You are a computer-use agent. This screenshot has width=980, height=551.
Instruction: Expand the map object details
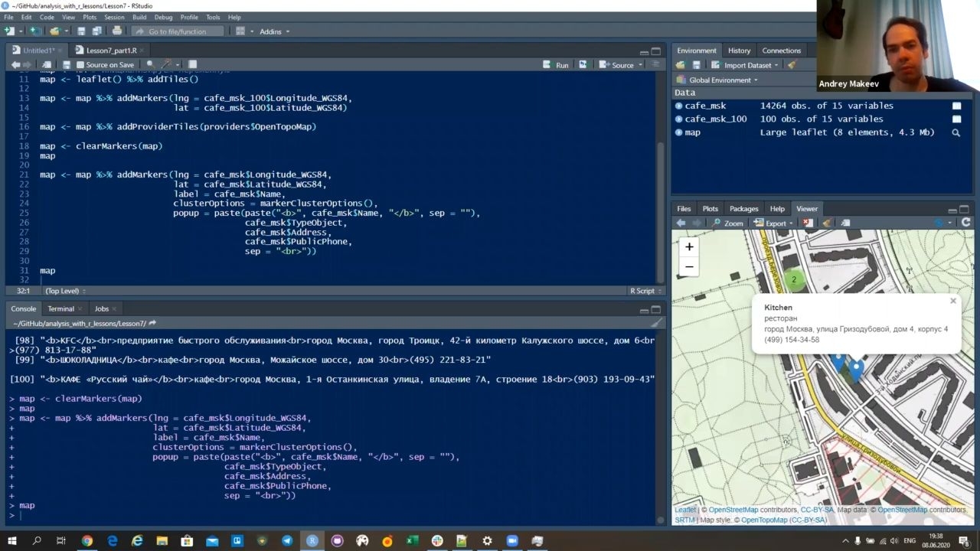pyautogui.click(x=679, y=132)
